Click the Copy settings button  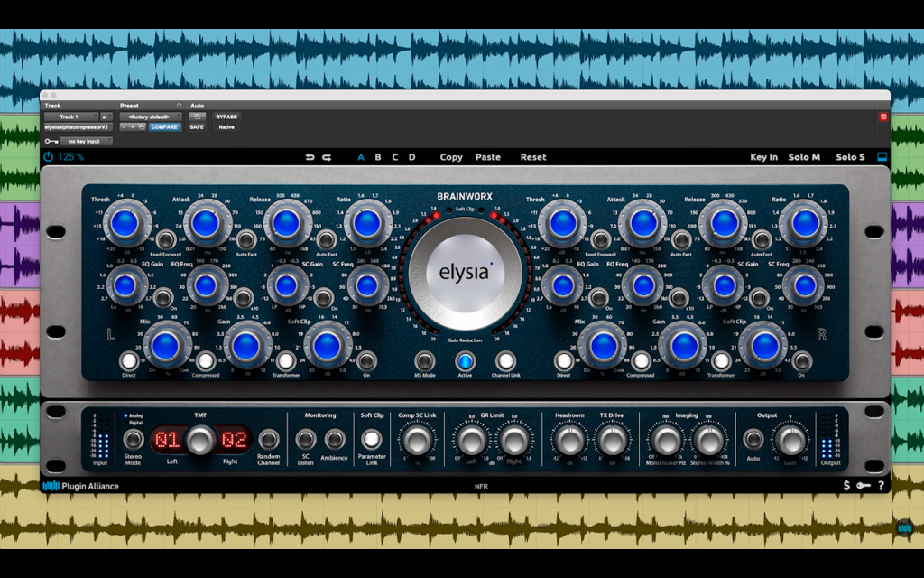click(x=451, y=157)
